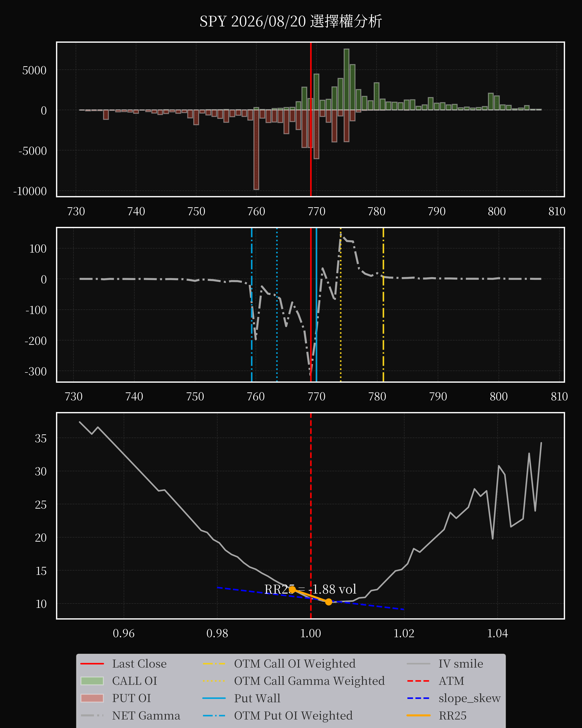The height and width of the screenshot is (728, 582).
Task: Click the left orange RR25 marker dot
Action: [292, 589]
